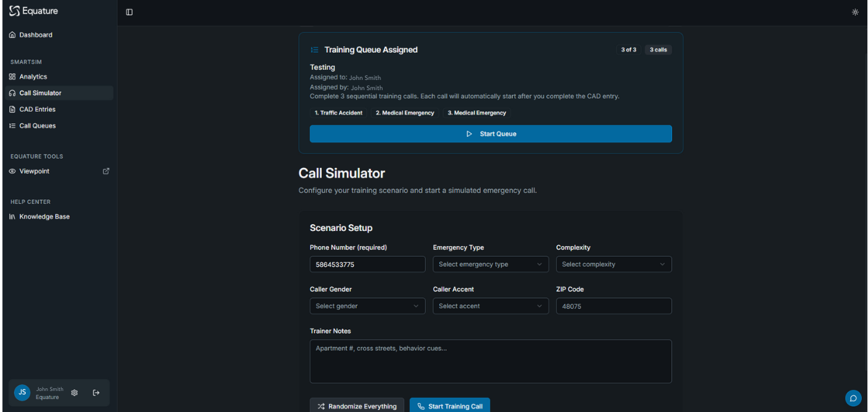Viewport: 868px width, 412px height.
Task: Expand the Caller Gender dropdown
Action: point(367,306)
